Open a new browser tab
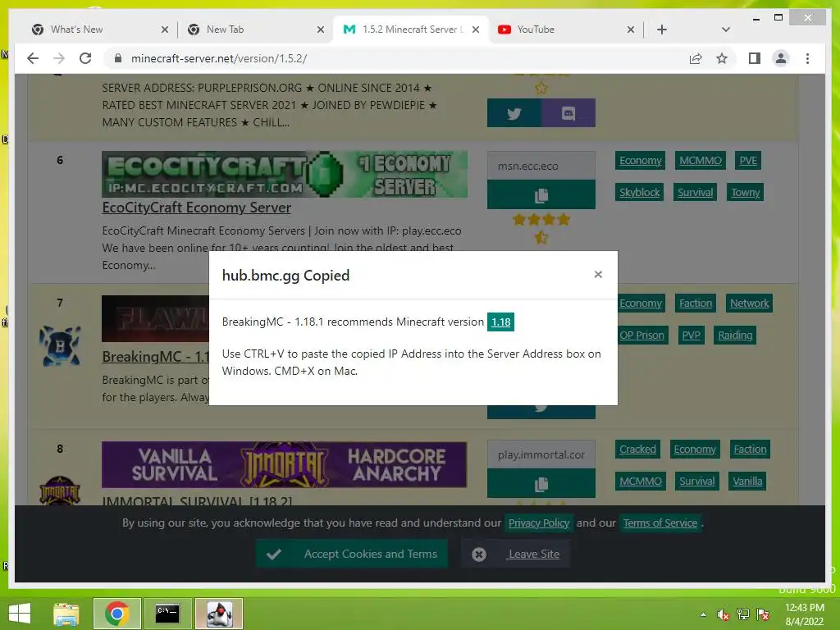 [662, 30]
